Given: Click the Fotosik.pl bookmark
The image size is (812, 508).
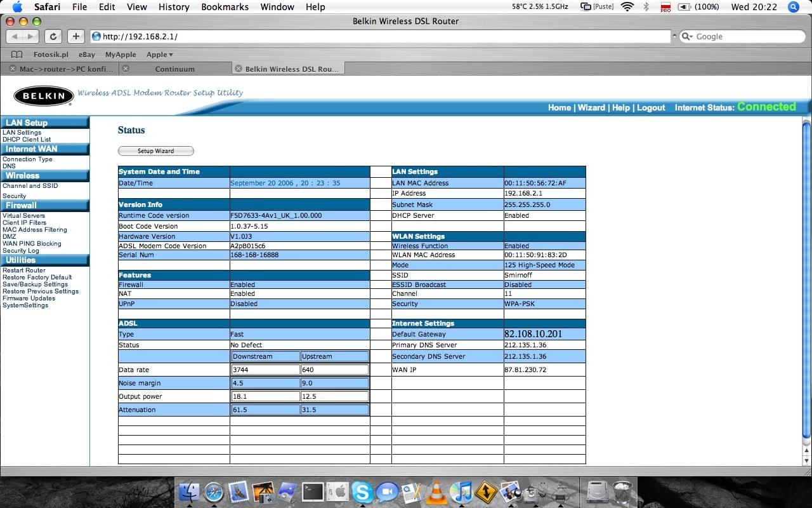Looking at the screenshot, I should coord(51,55).
